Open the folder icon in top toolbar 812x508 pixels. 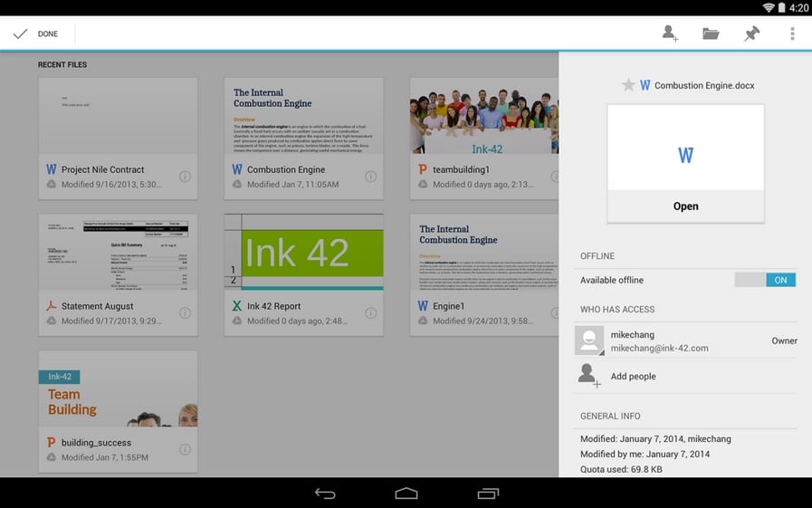pos(711,34)
